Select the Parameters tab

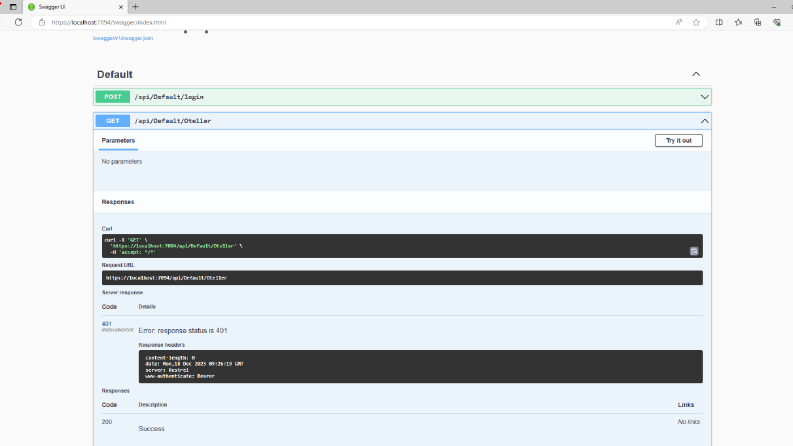(118, 141)
